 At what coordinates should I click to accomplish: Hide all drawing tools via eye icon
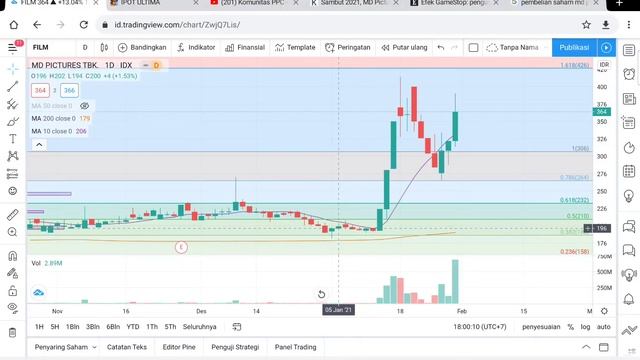tap(13, 308)
